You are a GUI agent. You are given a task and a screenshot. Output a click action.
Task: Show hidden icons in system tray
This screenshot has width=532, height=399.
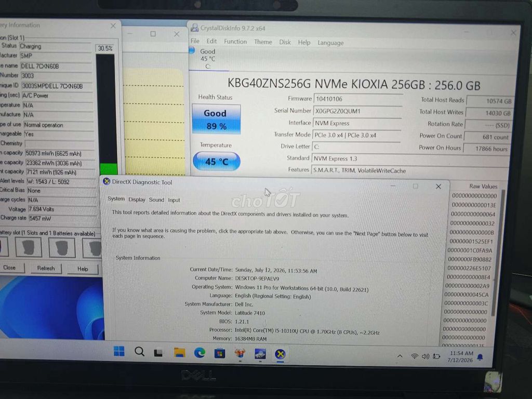400,356
